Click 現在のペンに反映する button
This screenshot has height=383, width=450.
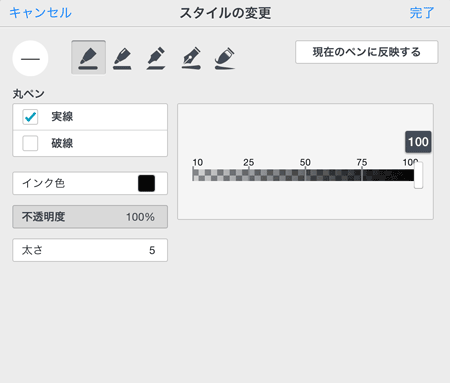[367, 52]
